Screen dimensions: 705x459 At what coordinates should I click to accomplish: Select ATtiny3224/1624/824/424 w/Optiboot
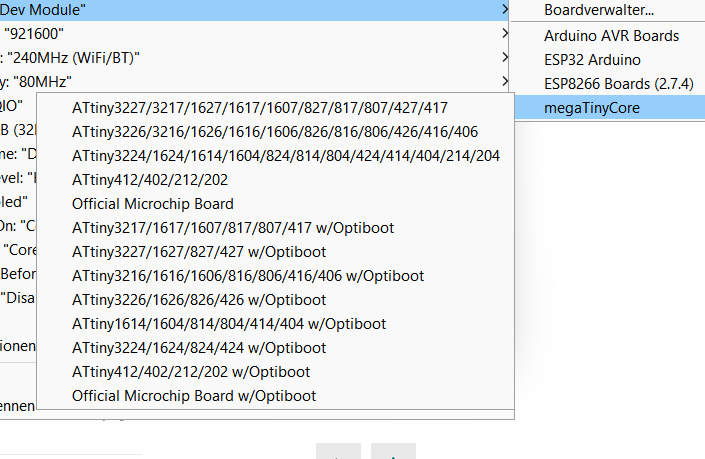point(275,348)
